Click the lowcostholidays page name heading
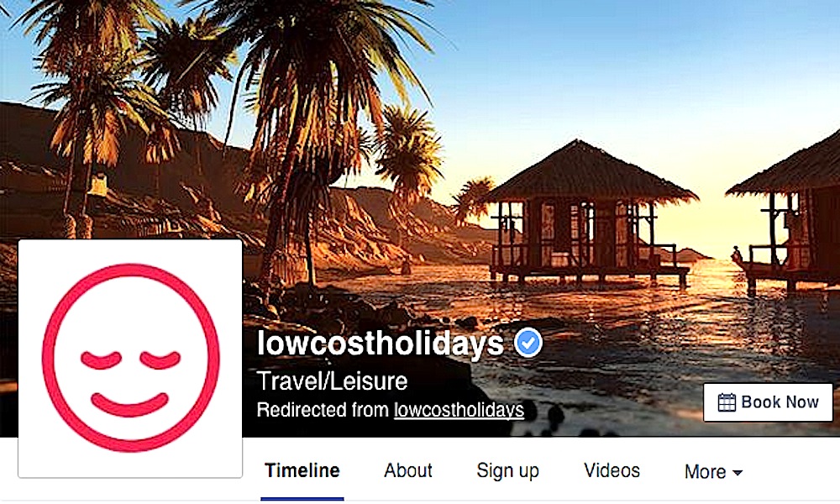The image size is (840, 504). coord(381,343)
